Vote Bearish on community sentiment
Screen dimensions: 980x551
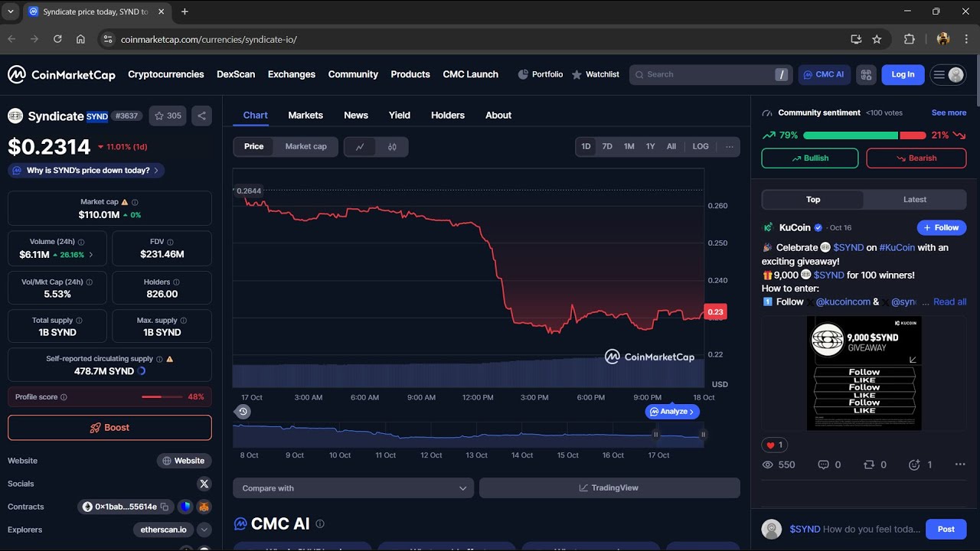point(916,158)
